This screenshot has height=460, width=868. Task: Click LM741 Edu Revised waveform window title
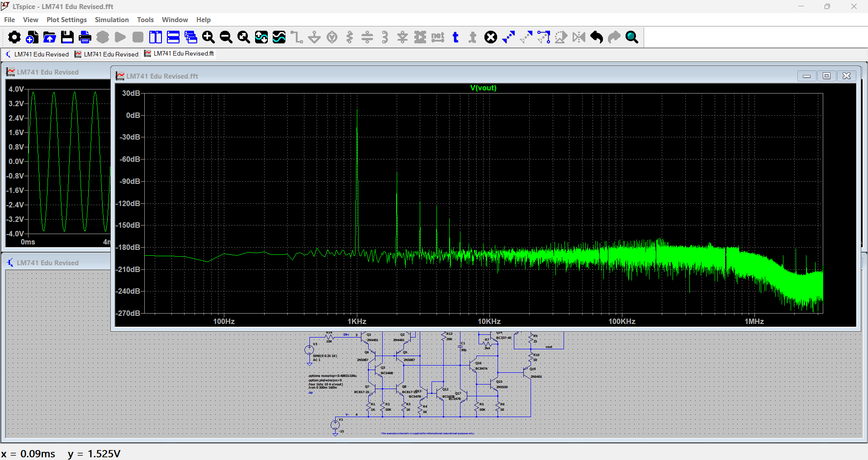[47, 72]
